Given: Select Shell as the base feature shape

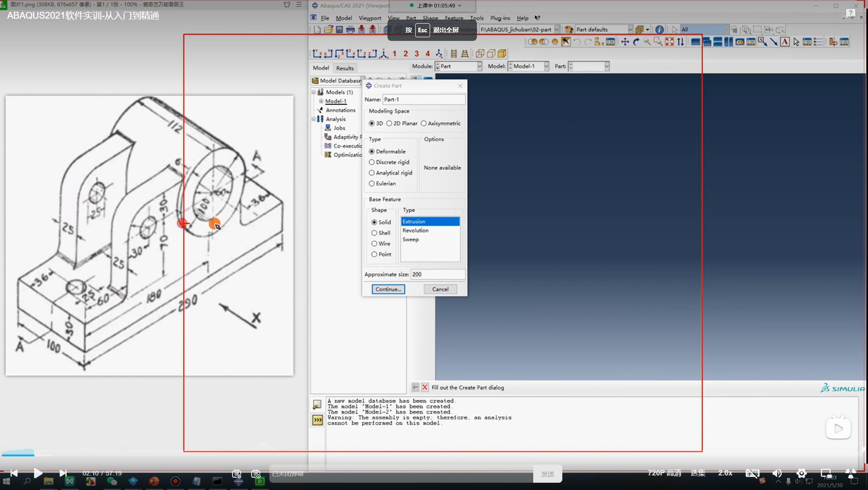Looking at the screenshot, I should pyautogui.click(x=373, y=233).
